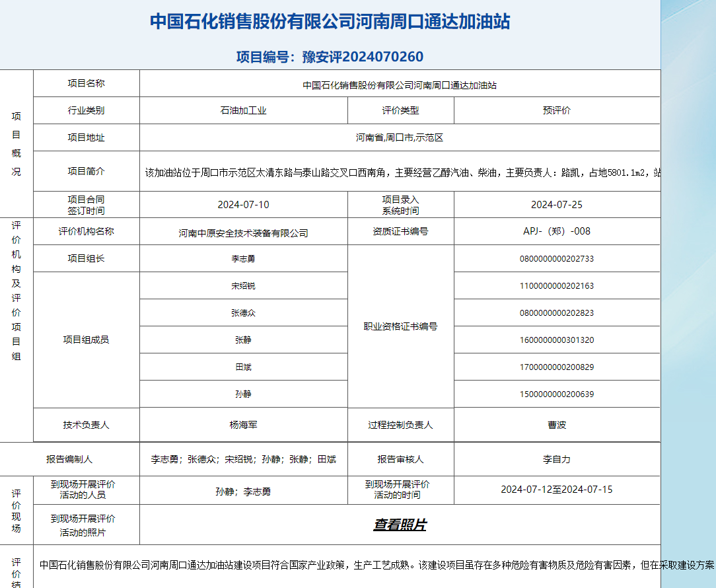The height and width of the screenshot is (588, 716).
Task: Click process control lead 曹波
Action: coord(557,425)
